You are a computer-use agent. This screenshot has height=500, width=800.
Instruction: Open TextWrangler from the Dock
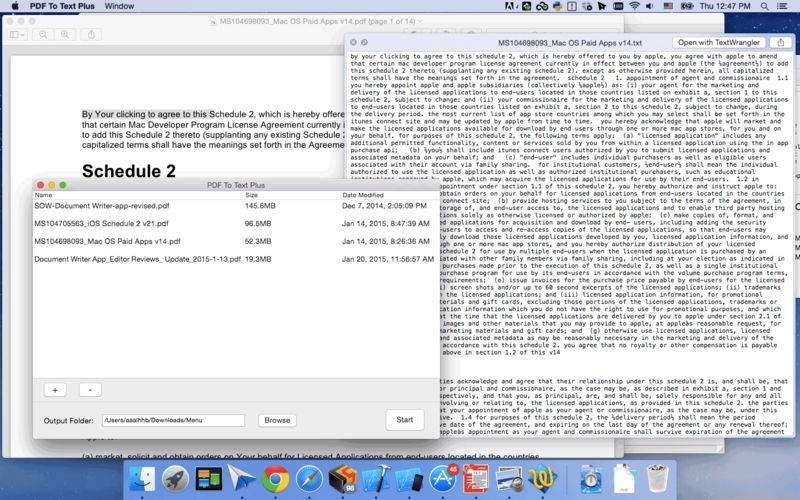[542, 480]
